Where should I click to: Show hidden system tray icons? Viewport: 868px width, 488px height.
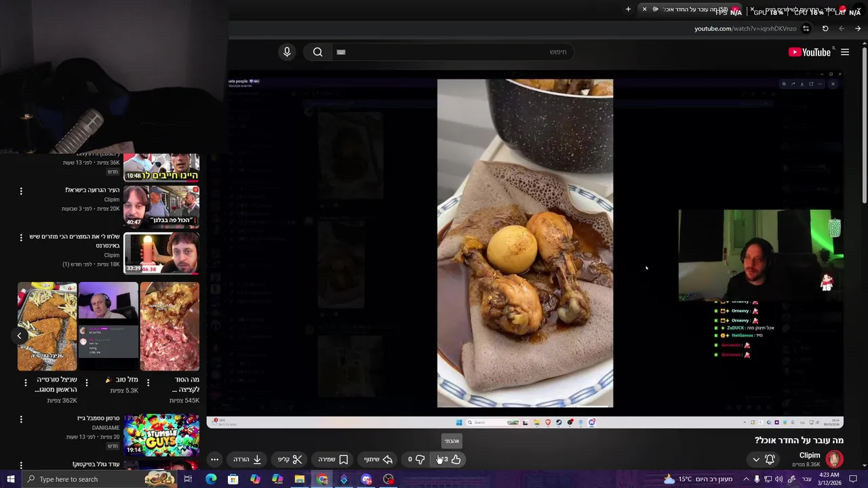click(x=745, y=479)
